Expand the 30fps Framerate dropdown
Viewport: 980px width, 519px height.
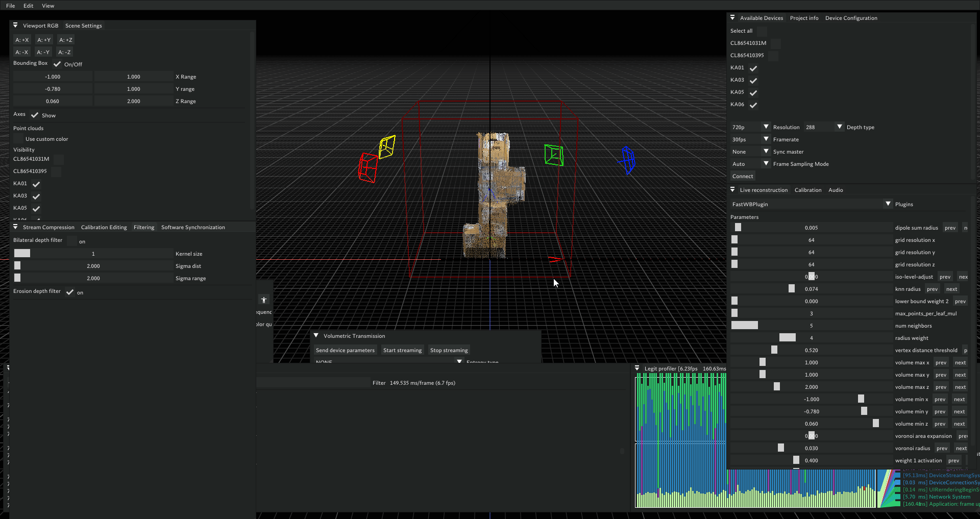(x=750, y=139)
